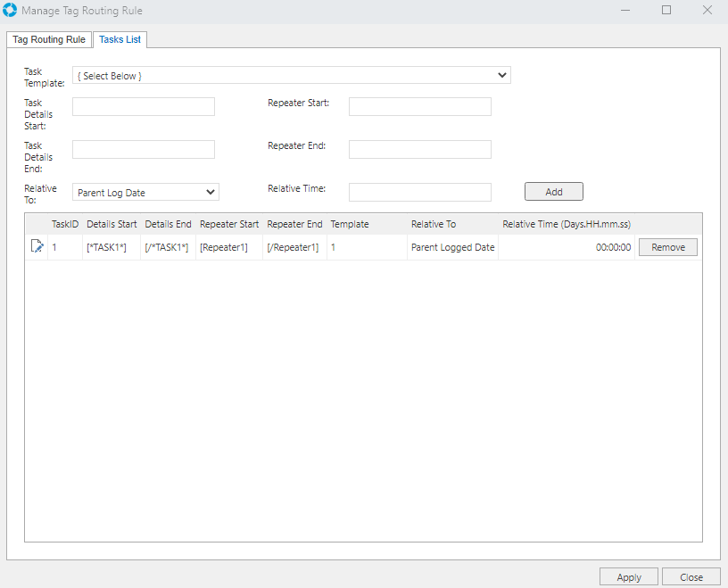728x588 pixels.
Task: Click the application logo in title bar
Action: 11,11
